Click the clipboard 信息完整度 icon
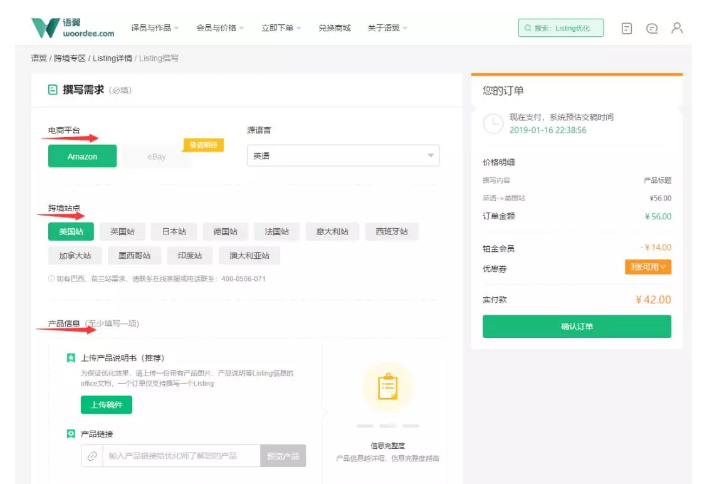710x484 pixels. [x=388, y=387]
